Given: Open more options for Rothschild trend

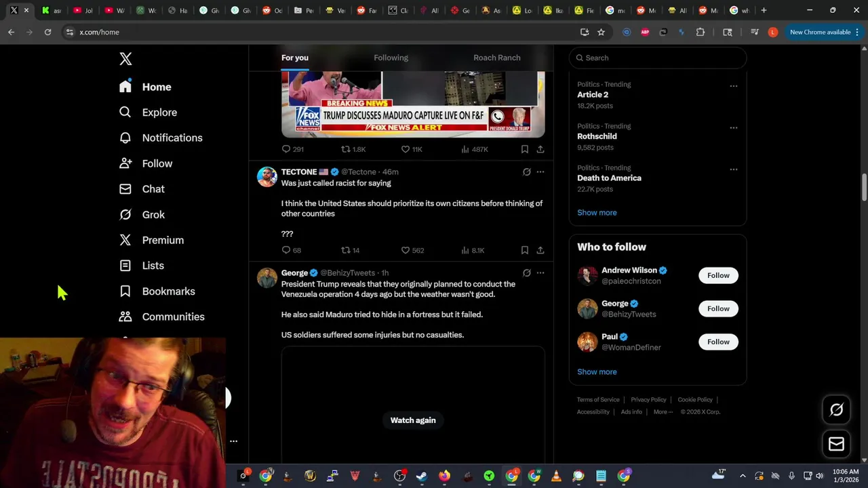Looking at the screenshot, I should 733,127.
